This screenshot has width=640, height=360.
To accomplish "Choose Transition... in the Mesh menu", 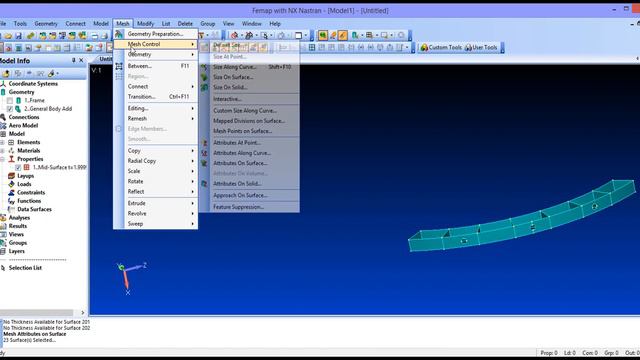I will [x=155, y=97].
